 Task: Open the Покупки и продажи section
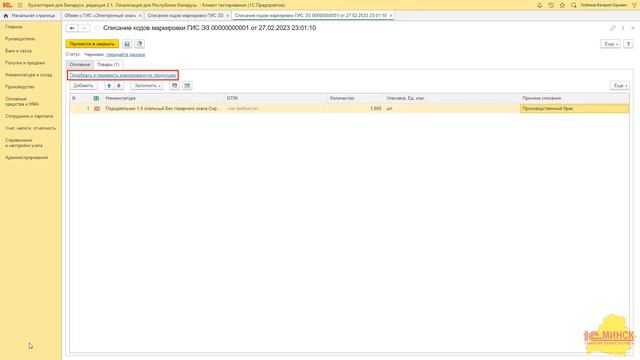25,63
